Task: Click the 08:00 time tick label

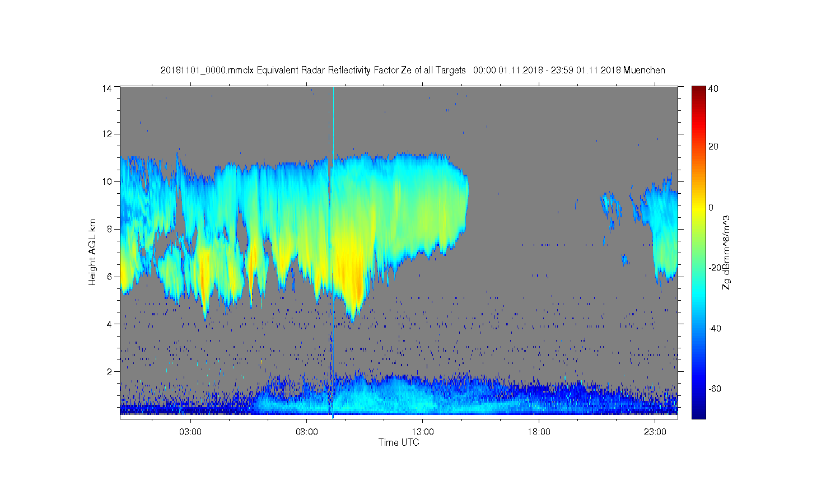Action: pyautogui.click(x=307, y=432)
